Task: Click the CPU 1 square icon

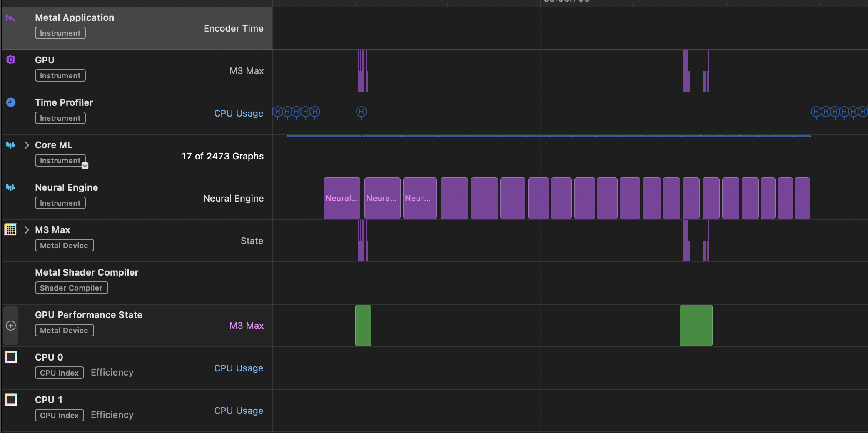Action: pyautogui.click(x=11, y=400)
